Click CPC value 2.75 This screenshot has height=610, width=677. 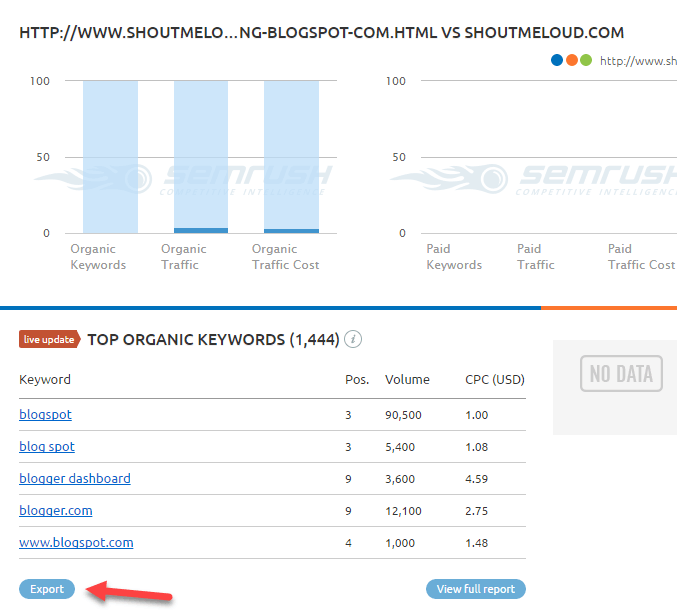pos(477,511)
